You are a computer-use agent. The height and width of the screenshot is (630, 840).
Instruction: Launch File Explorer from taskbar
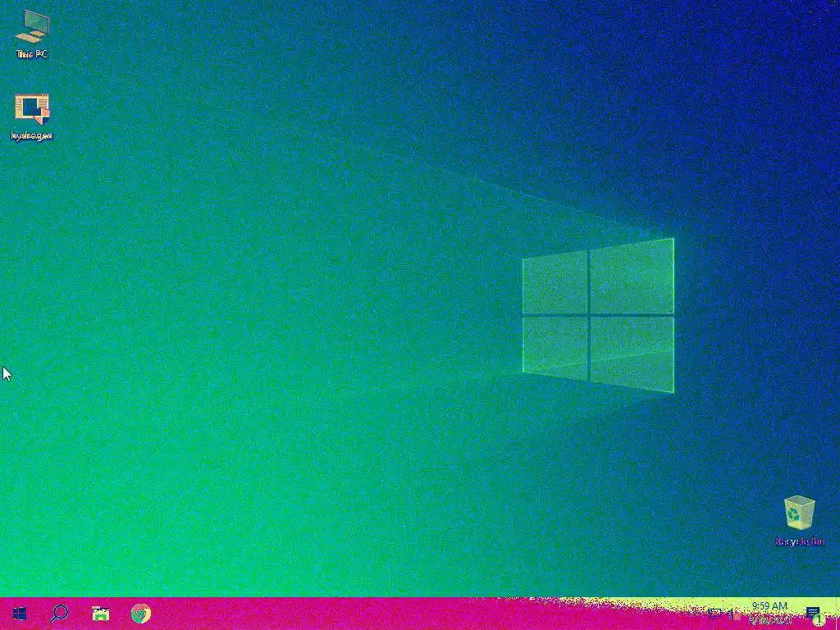(100, 614)
